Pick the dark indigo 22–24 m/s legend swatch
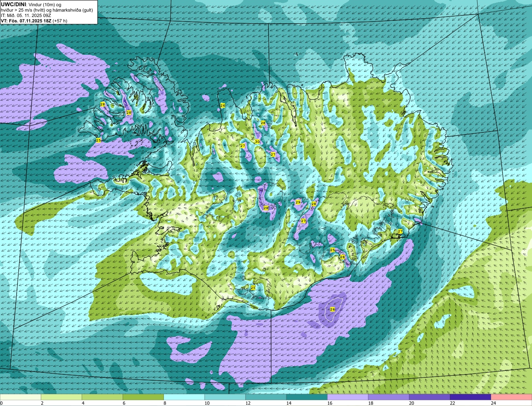This screenshot has height=406, width=532. (x=471, y=397)
